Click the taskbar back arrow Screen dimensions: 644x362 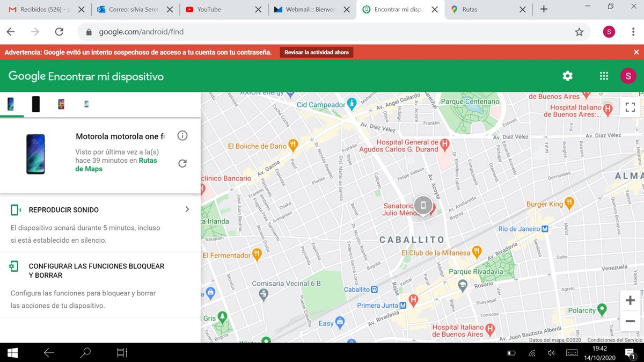[x=49, y=352]
